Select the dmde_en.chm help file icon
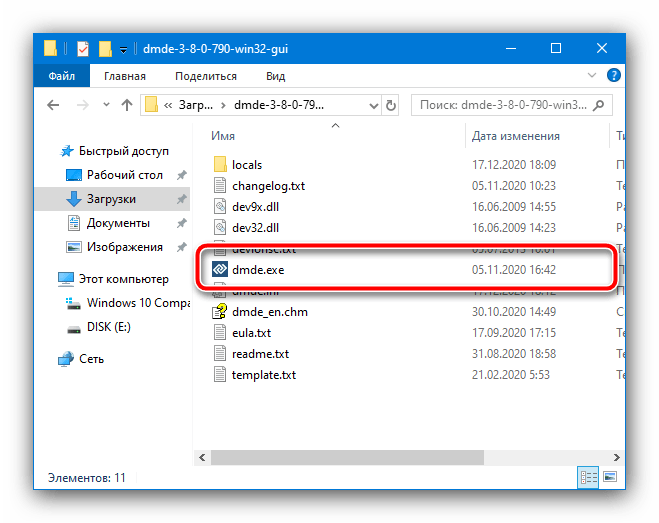This screenshot has height=523, width=659. coord(220,312)
